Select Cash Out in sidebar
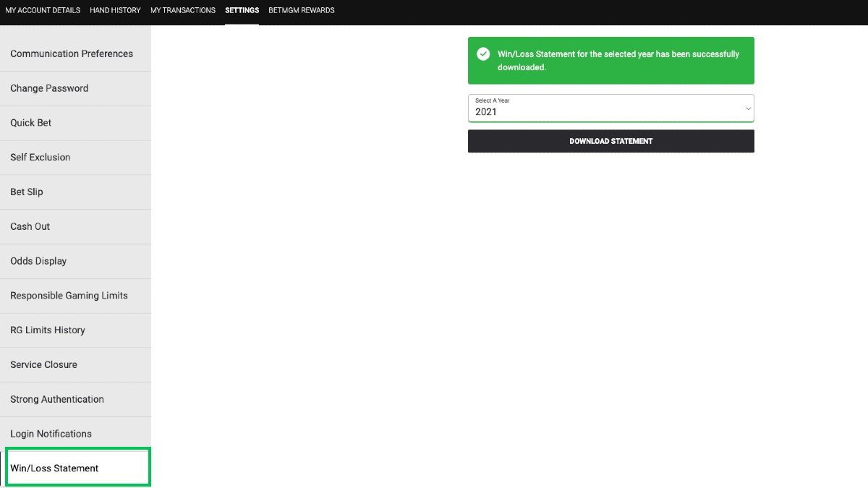Screen dimensions: 868x488 (75, 227)
